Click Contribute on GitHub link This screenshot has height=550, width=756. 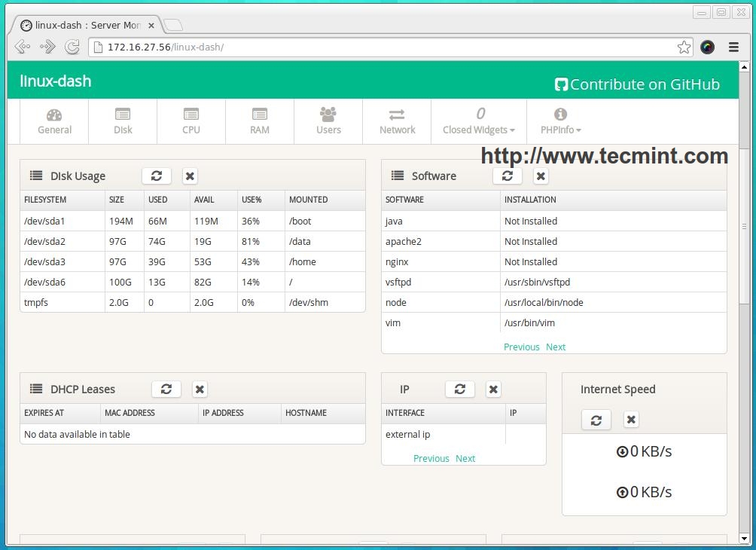[637, 84]
